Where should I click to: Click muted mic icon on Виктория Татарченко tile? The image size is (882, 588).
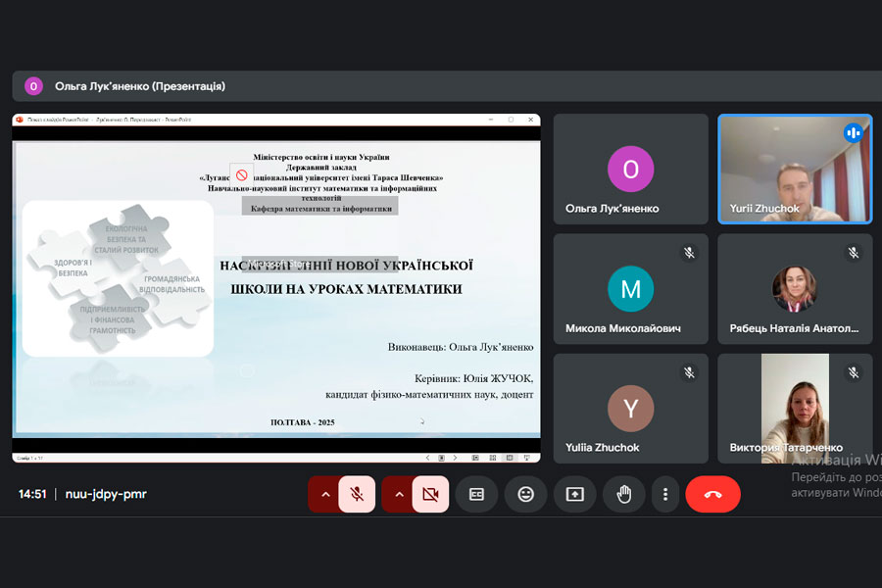[x=854, y=372]
